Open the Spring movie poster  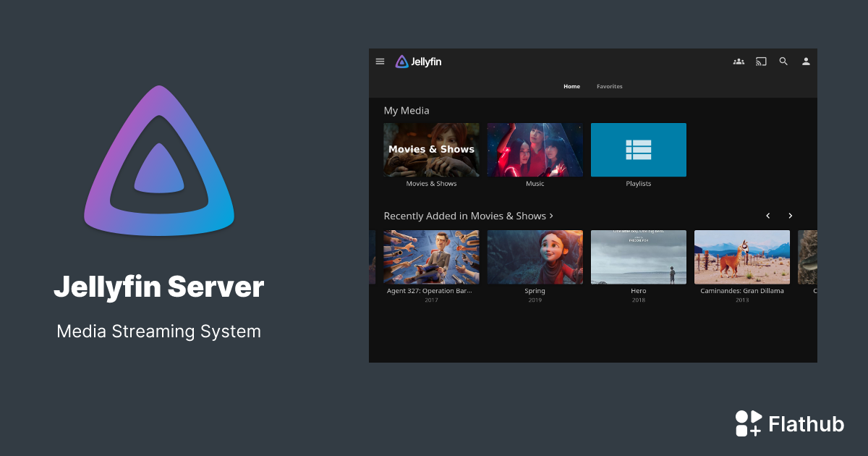tap(535, 257)
